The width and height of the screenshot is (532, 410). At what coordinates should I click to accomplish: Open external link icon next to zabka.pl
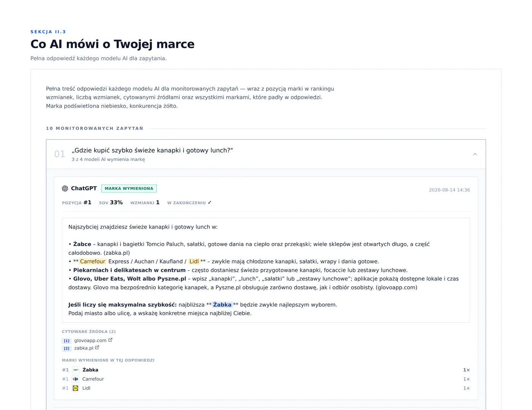(97, 348)
